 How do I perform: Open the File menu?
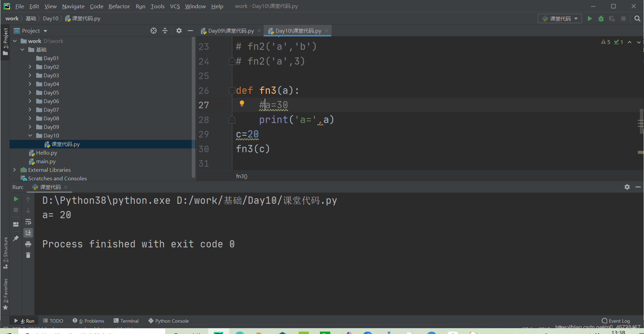[20, 6]
